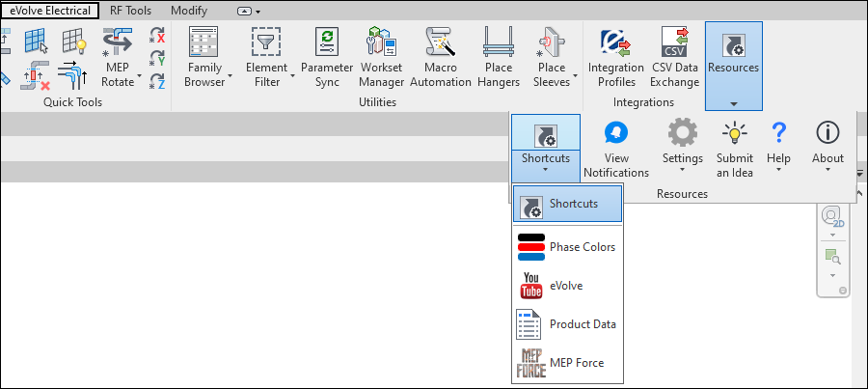Image resolution: width=868 pixels, height=389 pixels.
Task: Click the Rotate X axis icon
Action: (x=158, y=36)
